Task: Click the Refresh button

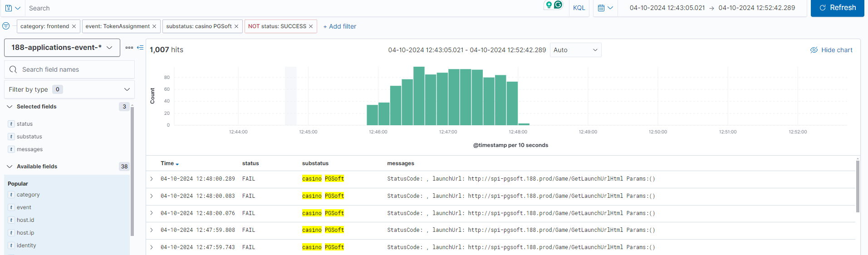Action: pos(837,8)
